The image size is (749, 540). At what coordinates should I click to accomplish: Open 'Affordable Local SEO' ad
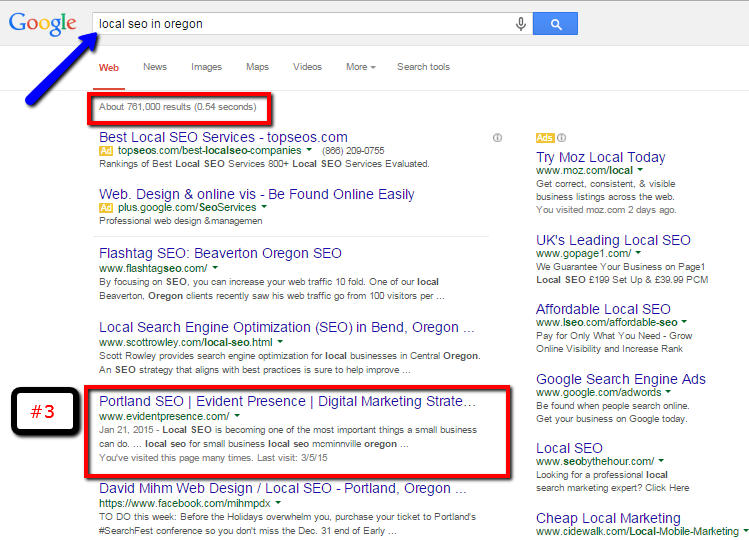pyautogui.click(x=603, y=309)
